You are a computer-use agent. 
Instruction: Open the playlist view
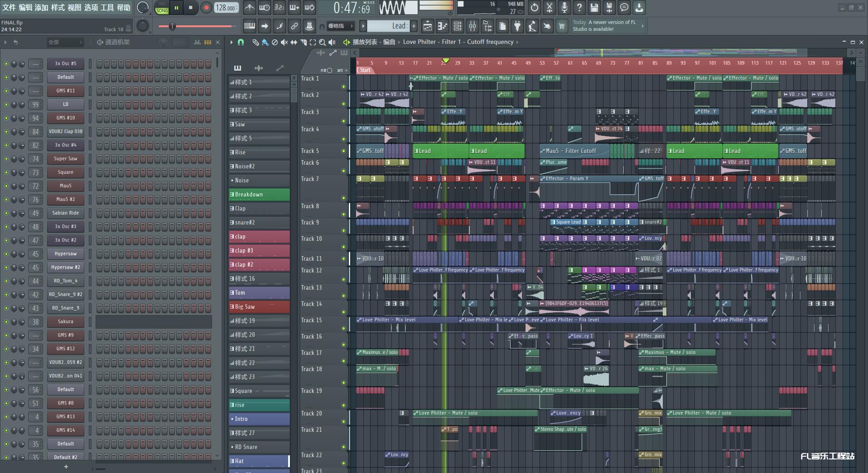click(x=428, y=26)
